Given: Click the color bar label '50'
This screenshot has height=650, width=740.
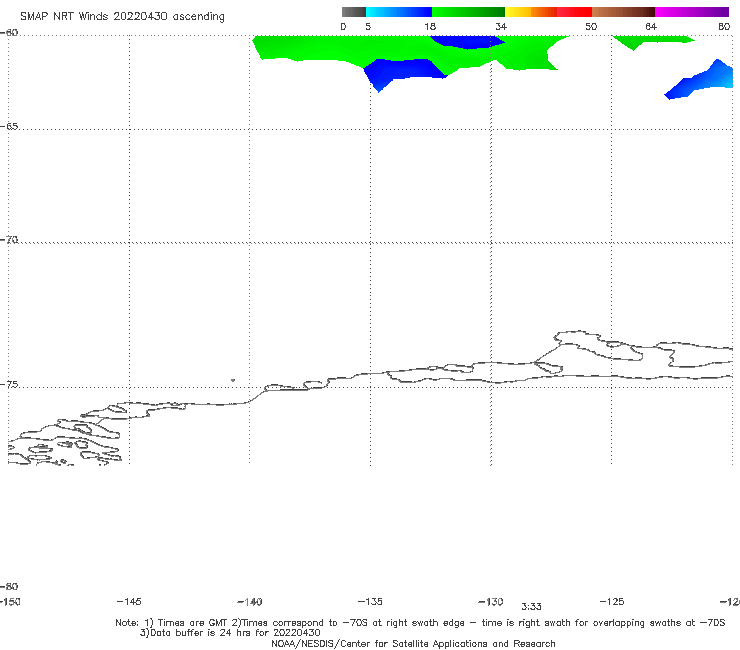Looking at the screenshot, I should tap(591, 26).
